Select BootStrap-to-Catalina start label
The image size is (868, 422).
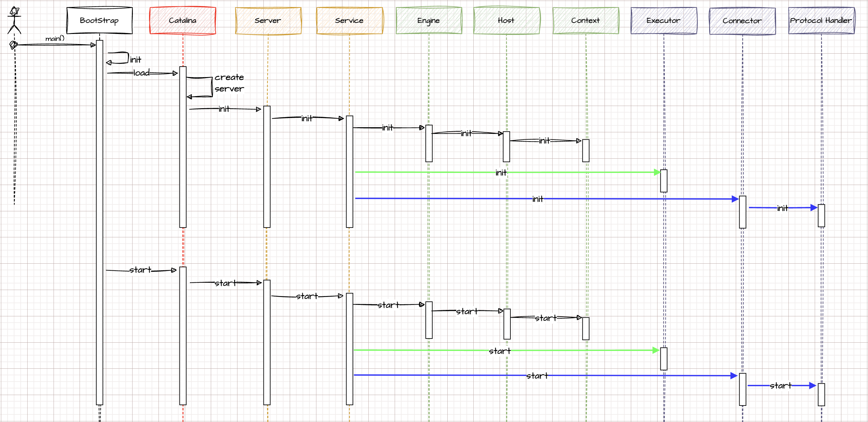140,270
